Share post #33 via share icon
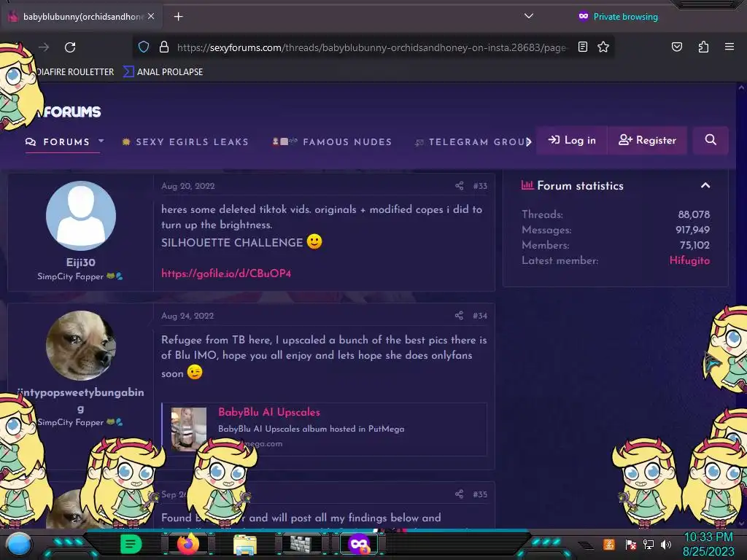This screenshot has height=560, width=747. (460, 186)
